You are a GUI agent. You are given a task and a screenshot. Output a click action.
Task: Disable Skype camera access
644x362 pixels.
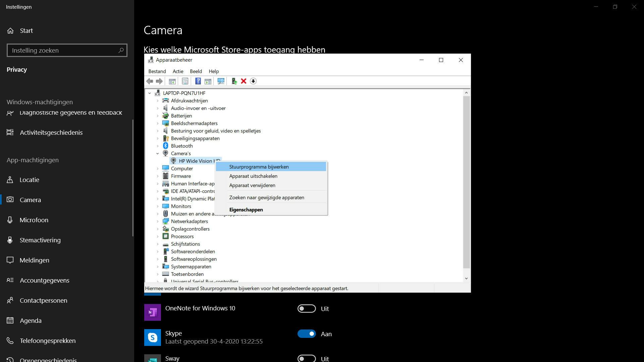point(306,334)
